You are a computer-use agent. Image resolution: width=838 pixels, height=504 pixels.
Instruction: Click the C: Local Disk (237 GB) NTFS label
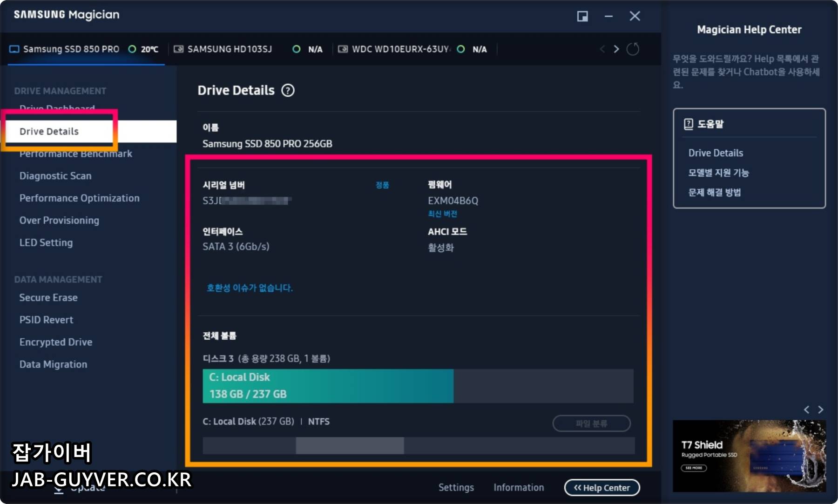click(266, 421)
